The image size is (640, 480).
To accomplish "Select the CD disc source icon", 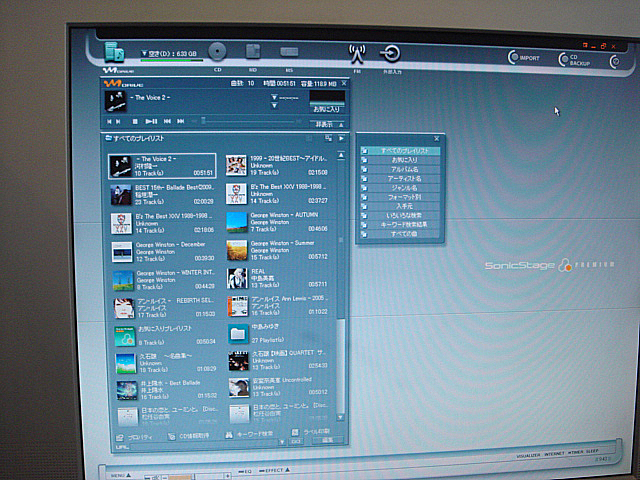I will (217, 52).
